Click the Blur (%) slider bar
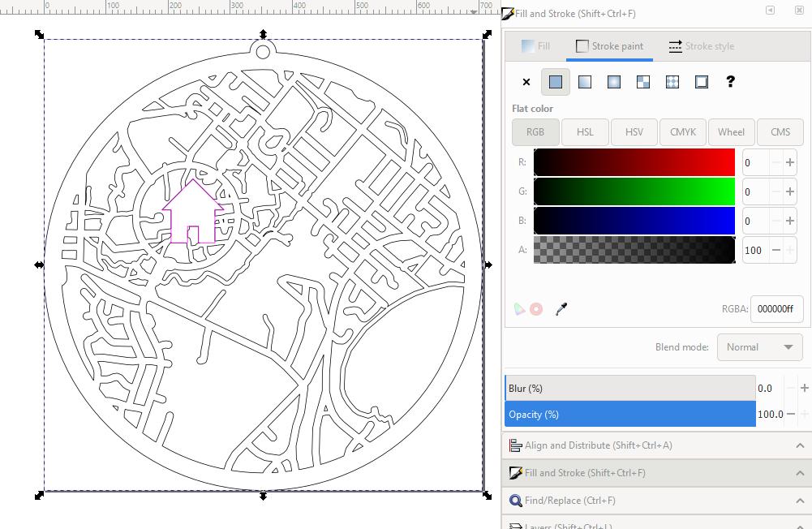Screen dimensions: 812x529 630,388
